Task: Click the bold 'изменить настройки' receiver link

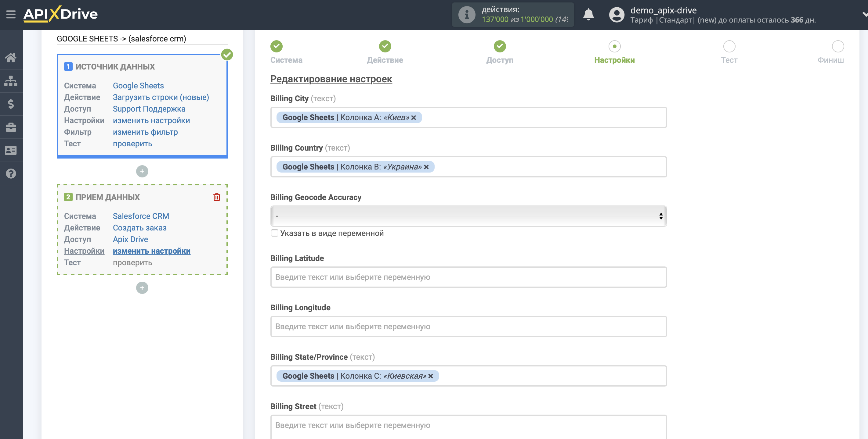Action: (x=152, y=251)
